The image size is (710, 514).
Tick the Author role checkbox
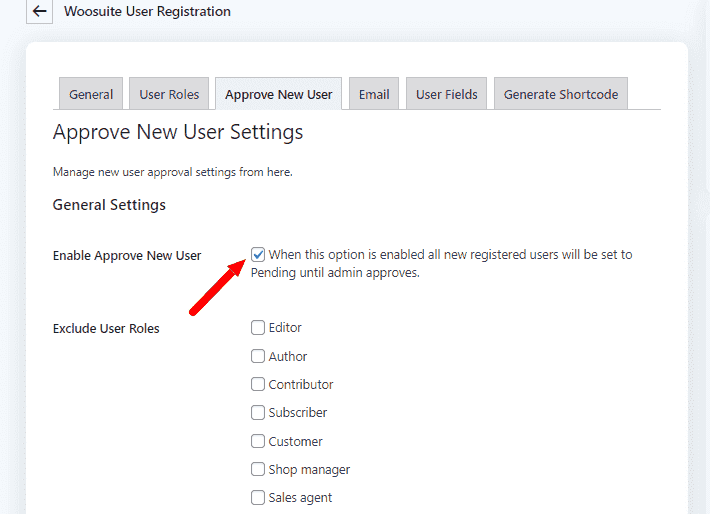(258, 356)
